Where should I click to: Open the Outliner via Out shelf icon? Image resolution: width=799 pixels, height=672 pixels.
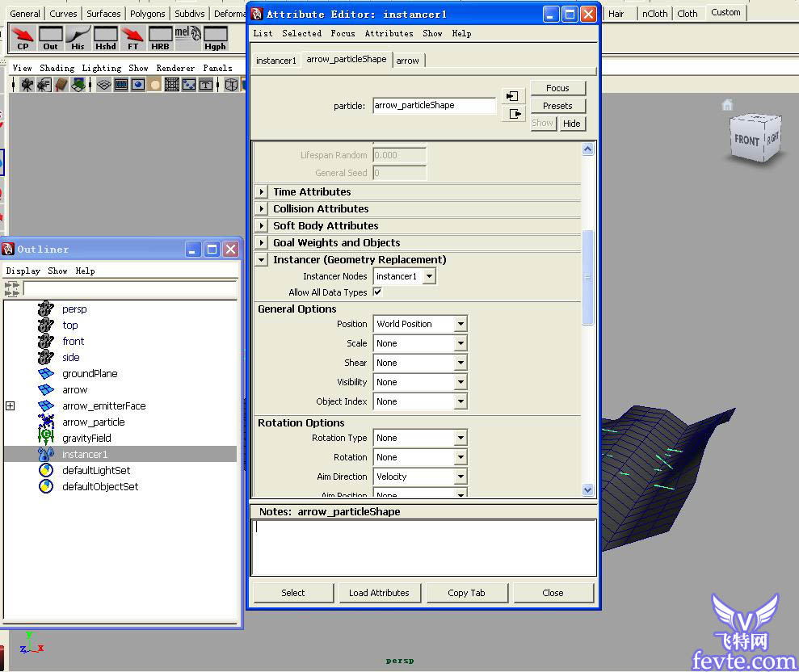click(50, 38)
